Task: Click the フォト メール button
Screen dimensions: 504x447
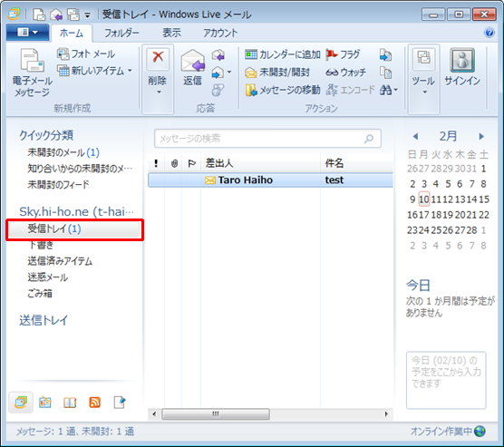Action: tap(86, 54)
